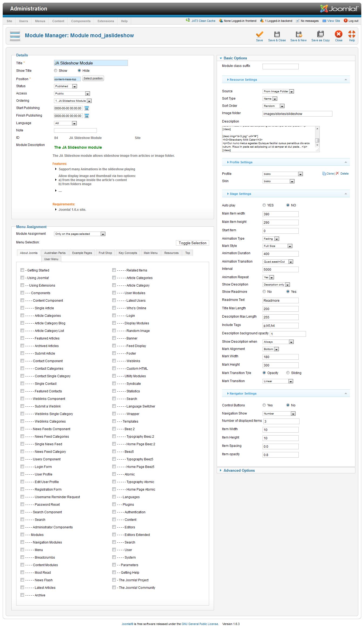Select Show radio for Show Title

pyautogui.click(x=56, y=71)
